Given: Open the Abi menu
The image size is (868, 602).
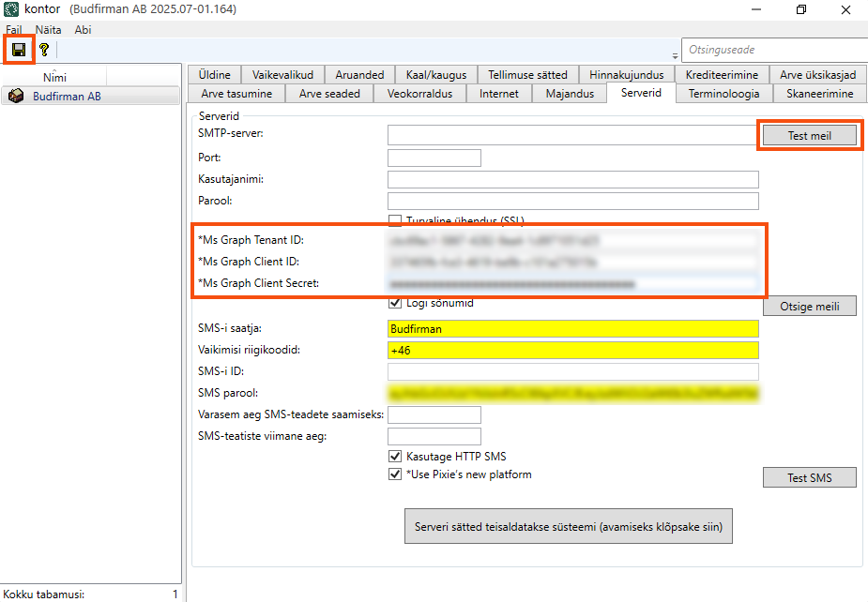Looking at the screenshot, I should click(83, 30).
